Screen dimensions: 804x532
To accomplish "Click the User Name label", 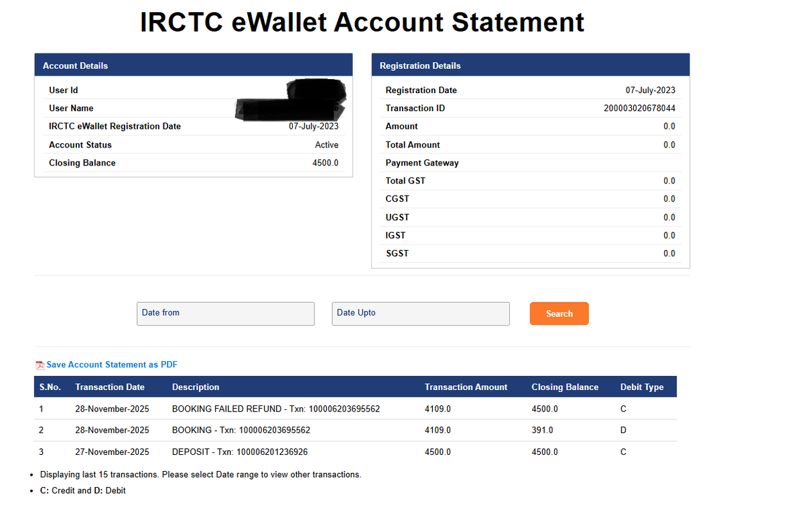I will (x=71, y=108).
